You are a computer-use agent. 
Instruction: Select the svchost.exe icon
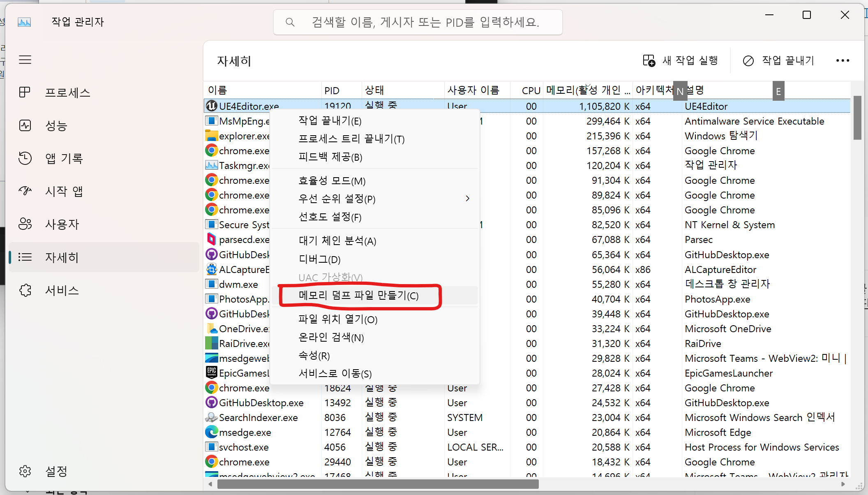coord(211,447)
